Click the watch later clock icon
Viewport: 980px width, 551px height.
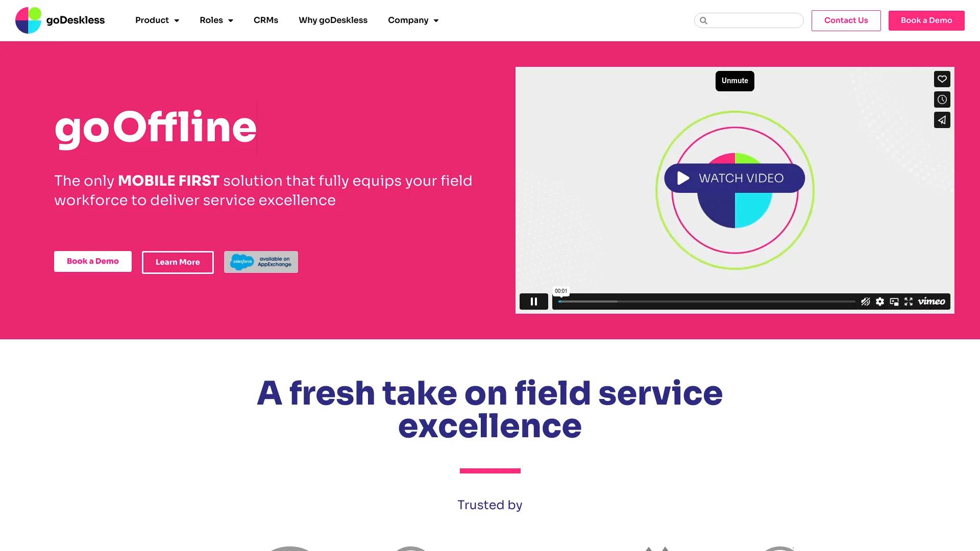(x=942, y=99)
